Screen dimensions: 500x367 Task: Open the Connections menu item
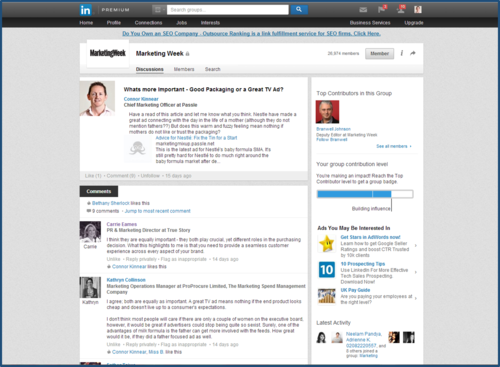tap(148, 23)
